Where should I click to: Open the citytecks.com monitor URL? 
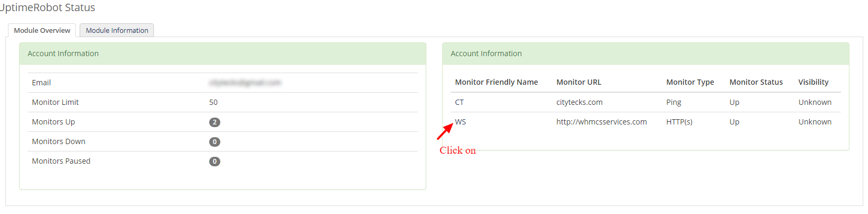(x=579, y=102)
